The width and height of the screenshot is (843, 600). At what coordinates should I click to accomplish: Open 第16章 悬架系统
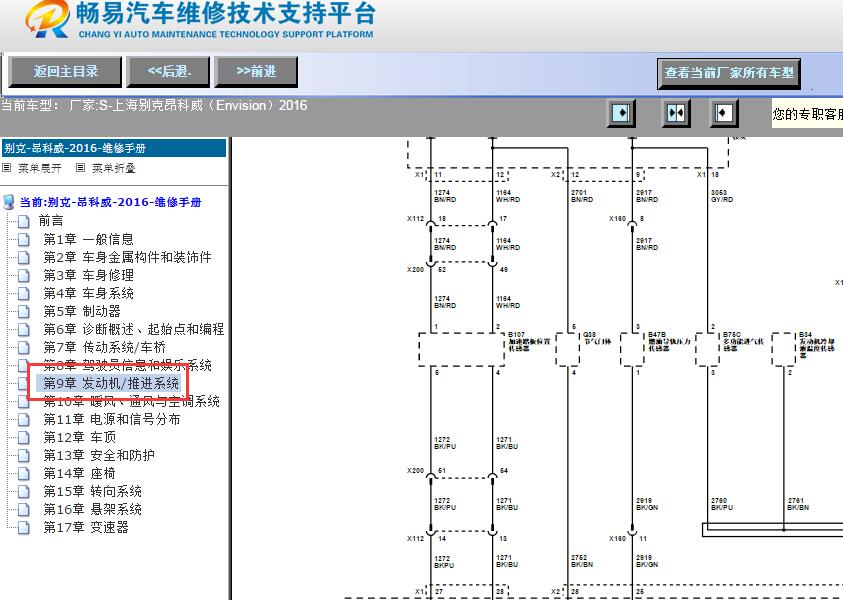[x=92, y=509]
